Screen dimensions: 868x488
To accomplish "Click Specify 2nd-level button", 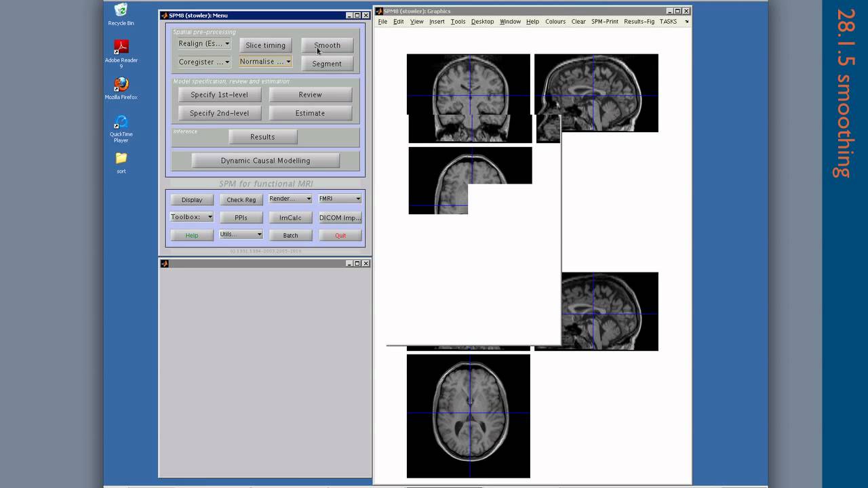I will pyautogui.click(x=219, y=113).
